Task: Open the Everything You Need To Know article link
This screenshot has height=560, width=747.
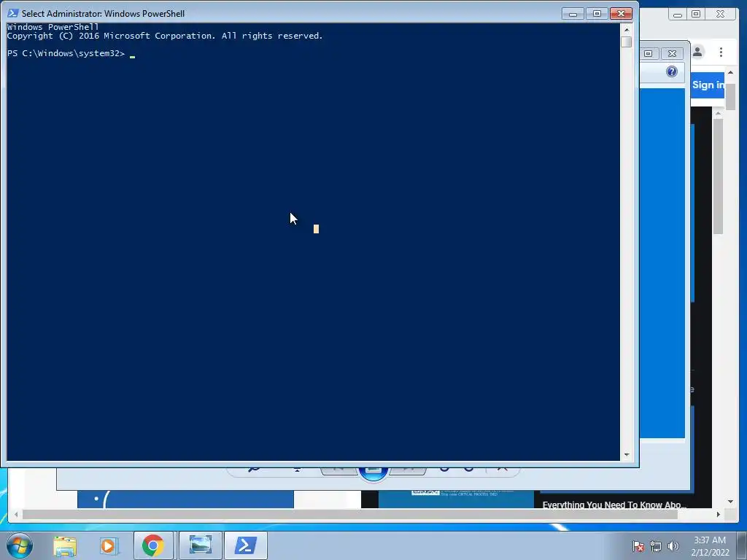Action: pos(614,505)
